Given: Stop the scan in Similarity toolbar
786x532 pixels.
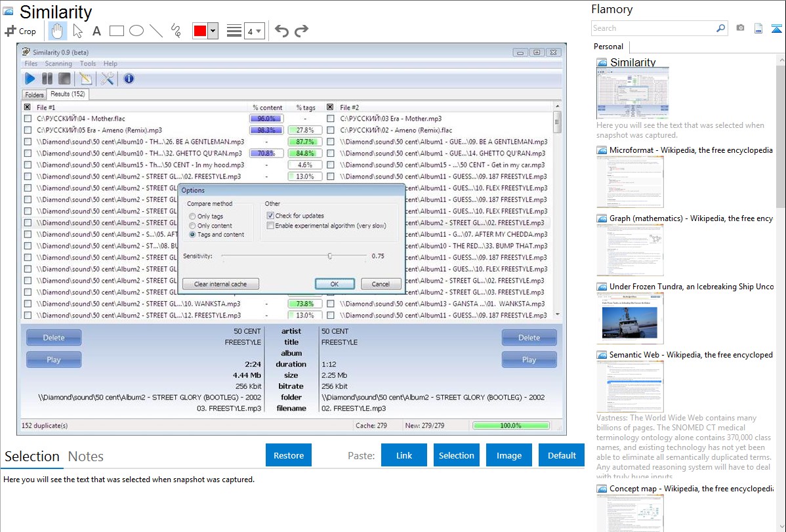Looking at the screenshot, I should tap(64, 78).
